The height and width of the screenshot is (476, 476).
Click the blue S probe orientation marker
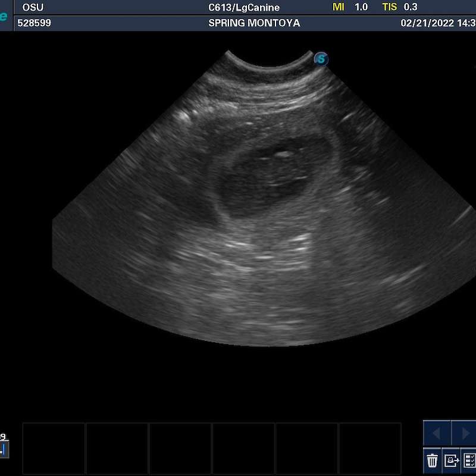(x=321, y=58)
